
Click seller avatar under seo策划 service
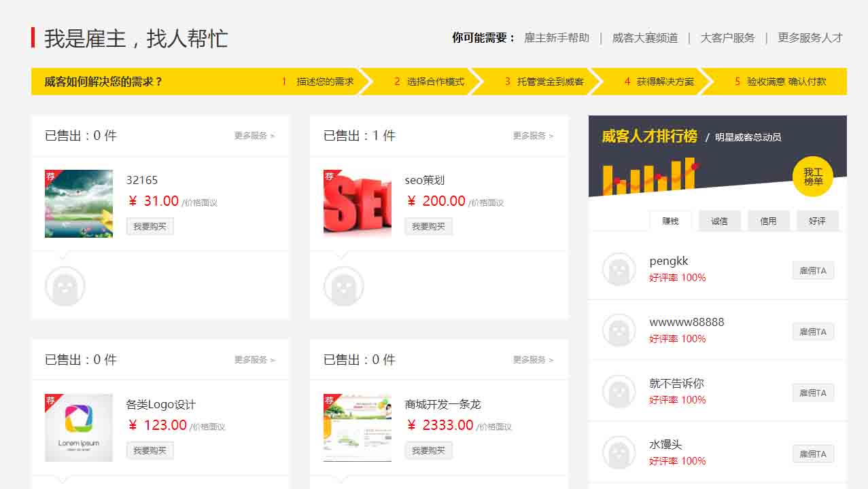tap(344, 286)
